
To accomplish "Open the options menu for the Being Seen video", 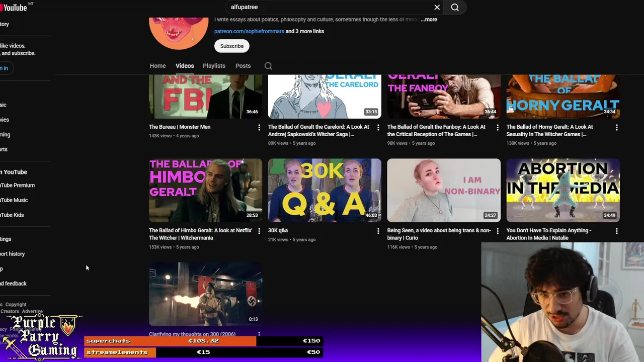I will pyautogui.click(x=498, y=231).
